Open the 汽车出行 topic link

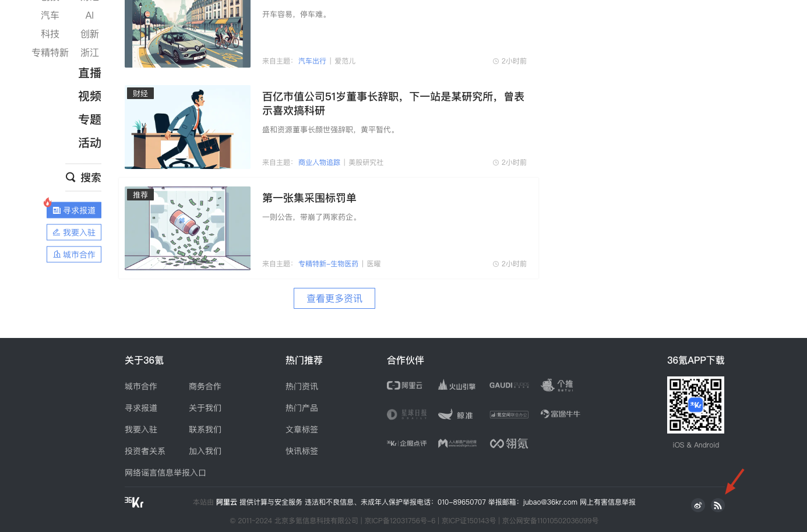tap(312, 61)
